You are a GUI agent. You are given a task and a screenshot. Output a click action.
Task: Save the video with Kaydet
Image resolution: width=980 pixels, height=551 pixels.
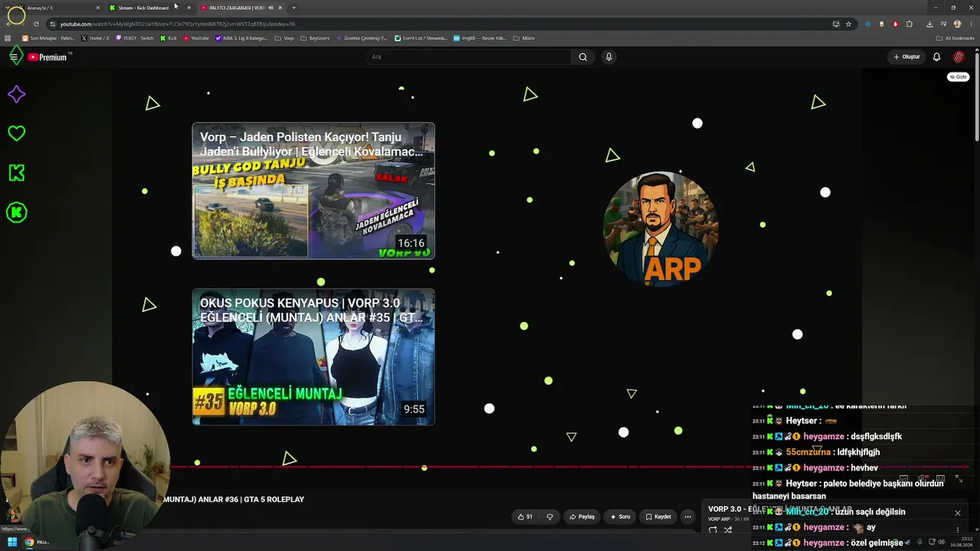[x=658, y=517]
